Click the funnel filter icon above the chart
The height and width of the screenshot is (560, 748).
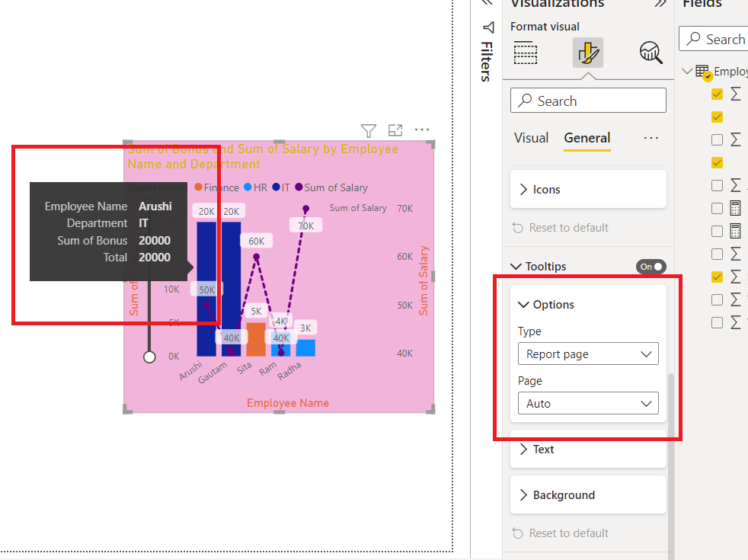(368, 130)
